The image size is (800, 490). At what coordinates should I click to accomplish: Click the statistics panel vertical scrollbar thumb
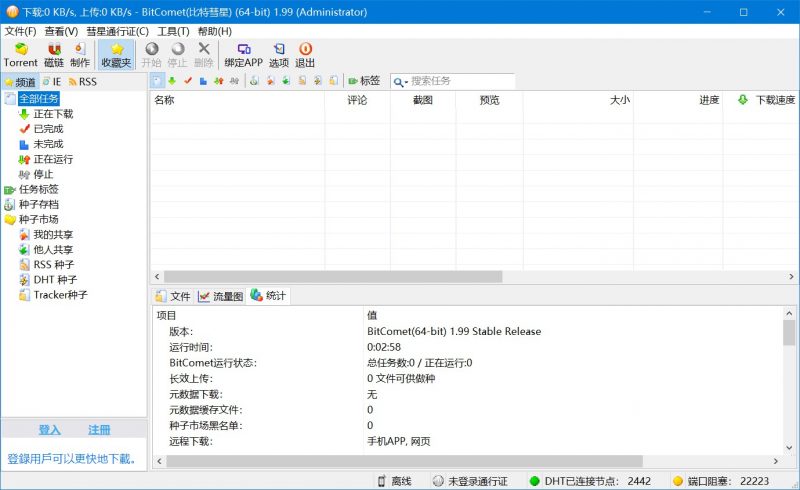coord(789,333)
